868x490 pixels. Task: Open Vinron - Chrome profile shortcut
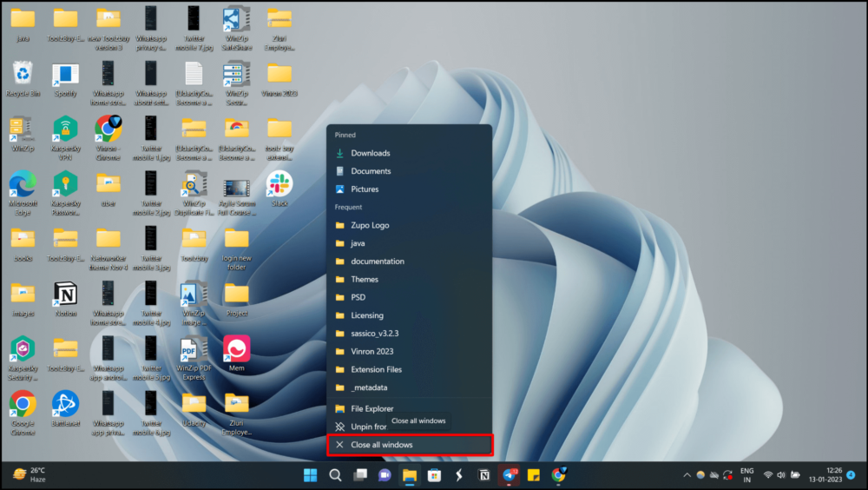click(x=108, y=138)
